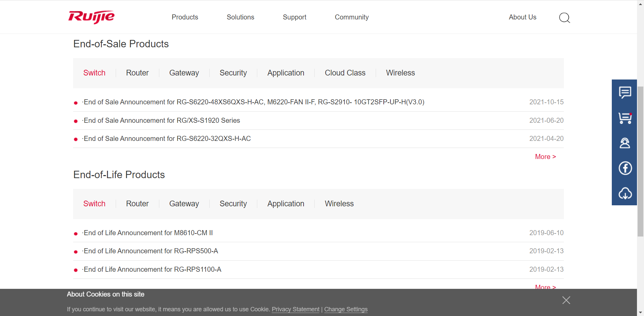Open M8610-CM II End of Life announcement
This screenshot has height=316, width=644.
point(148,233)
